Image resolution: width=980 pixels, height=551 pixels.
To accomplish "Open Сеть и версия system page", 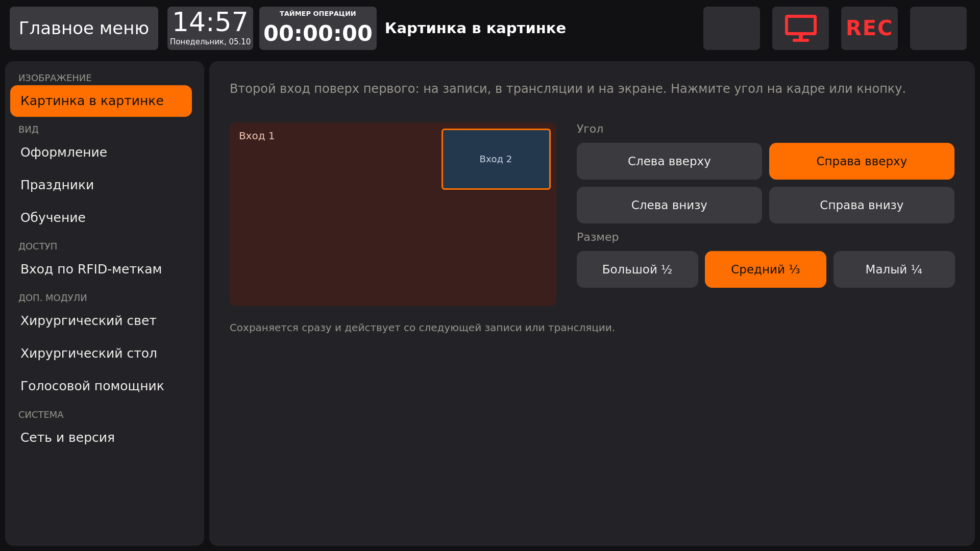I will (101, 438).
